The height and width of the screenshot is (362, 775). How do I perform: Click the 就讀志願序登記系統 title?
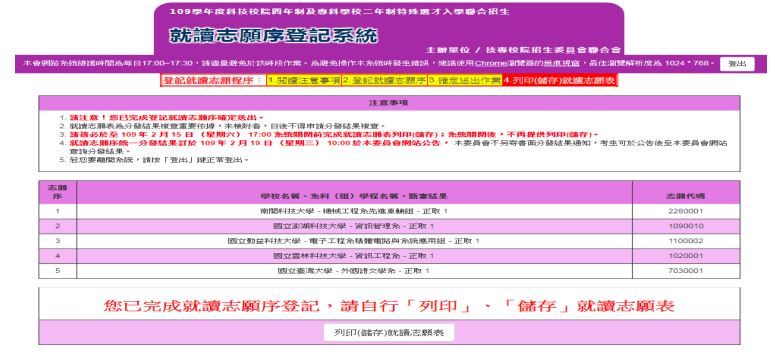tap(273, 35)
